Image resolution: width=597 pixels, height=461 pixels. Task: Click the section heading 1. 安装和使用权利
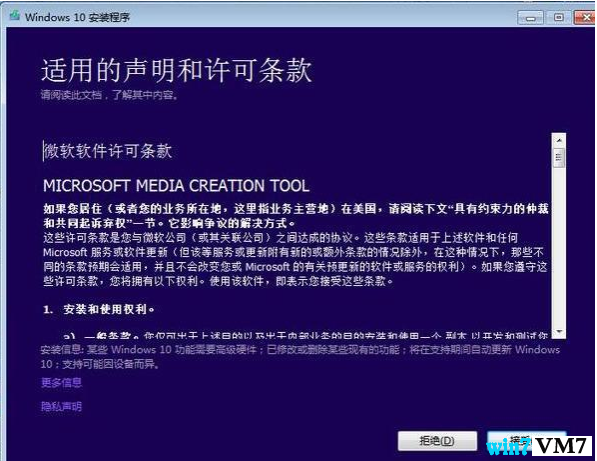coord(99,309)
